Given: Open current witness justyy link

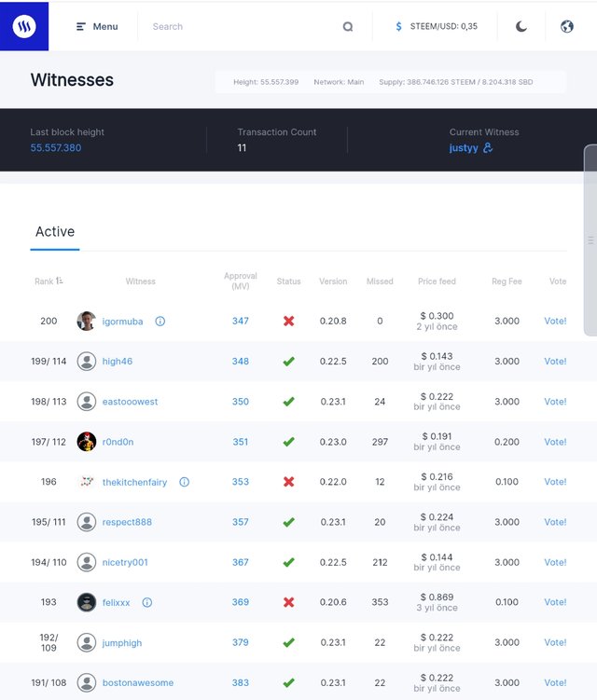Looking at the screenshot, I should point(464,148).
